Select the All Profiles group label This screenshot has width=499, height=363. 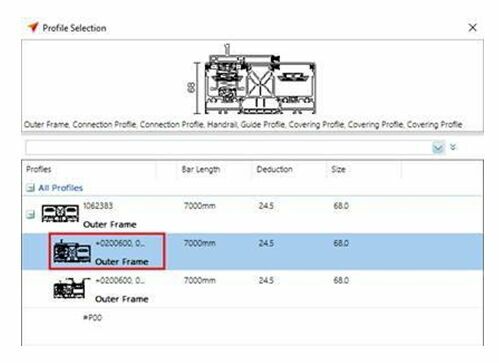point(60,188)
